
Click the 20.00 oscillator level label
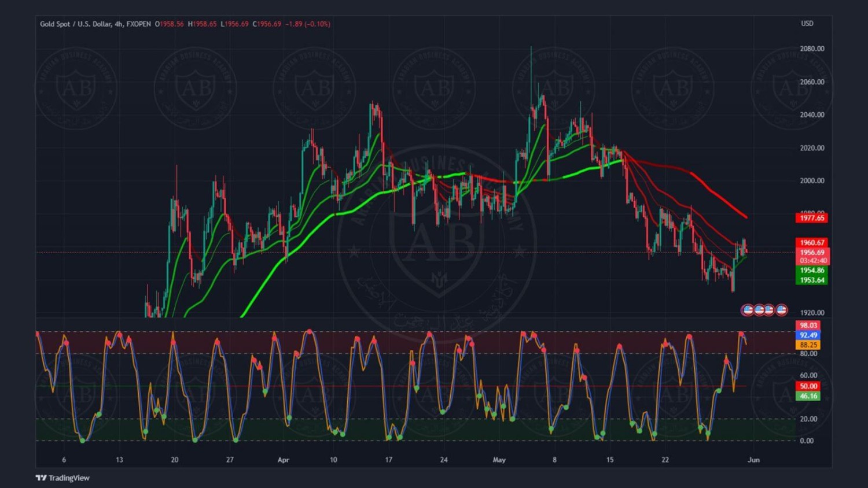pyautogui.click(x=808, y=419)
